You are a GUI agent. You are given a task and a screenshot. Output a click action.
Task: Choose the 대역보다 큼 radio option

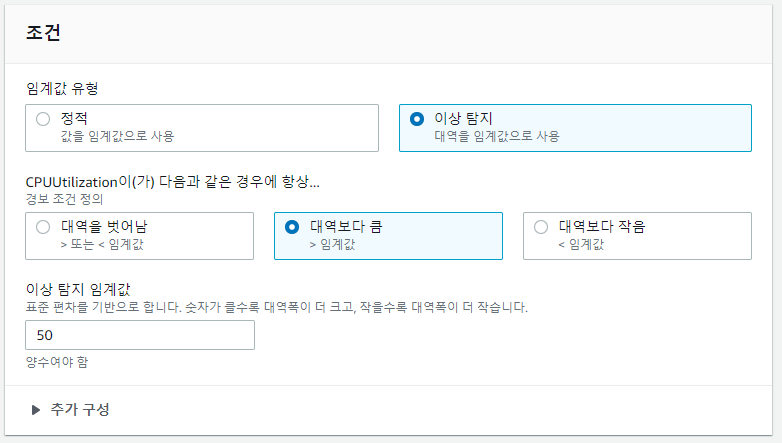coord(292,227)
